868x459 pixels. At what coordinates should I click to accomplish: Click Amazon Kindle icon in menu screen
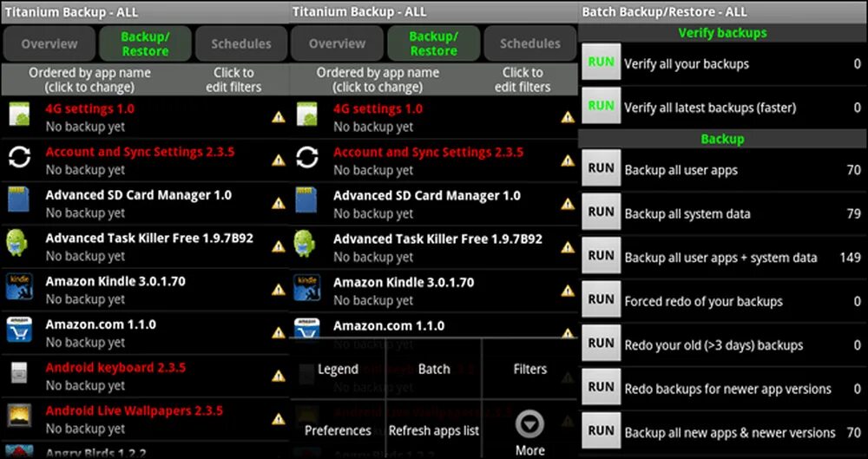coord(306,287)
